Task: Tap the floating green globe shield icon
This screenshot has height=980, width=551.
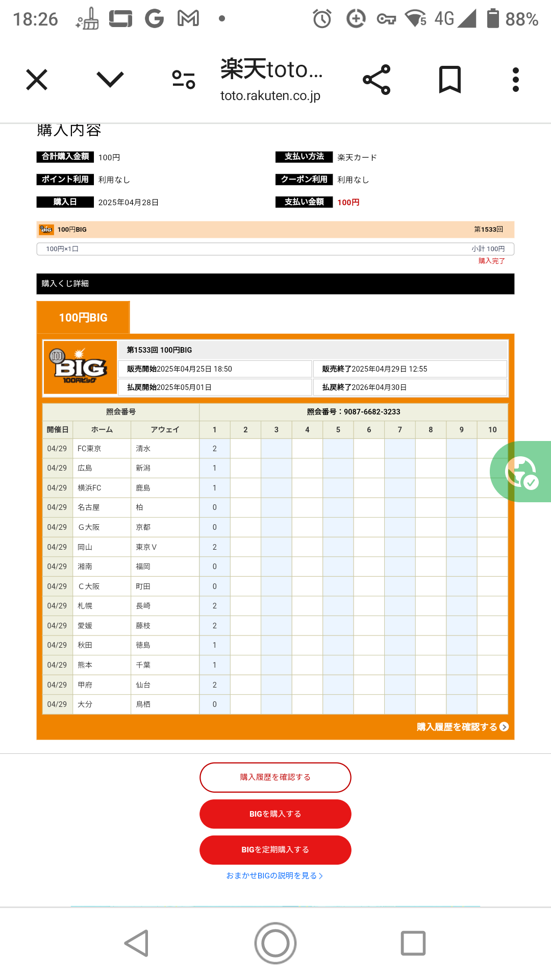Action: click(x=521, y=472)
